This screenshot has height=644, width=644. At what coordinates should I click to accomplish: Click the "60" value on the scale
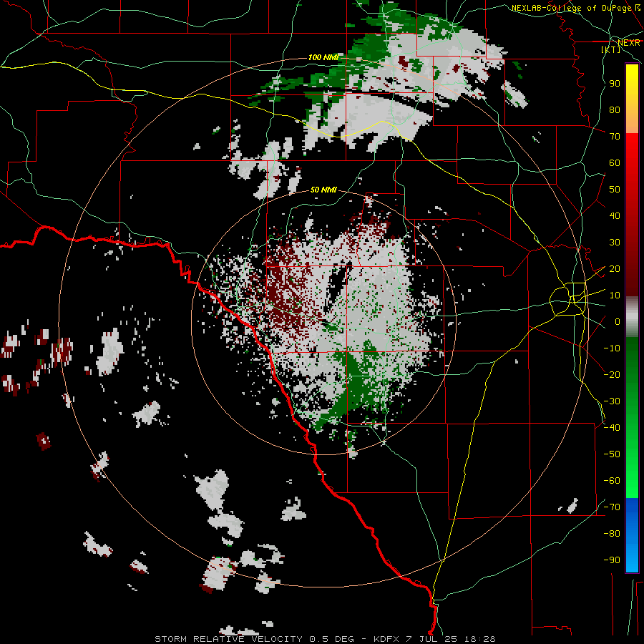(615, 163)
